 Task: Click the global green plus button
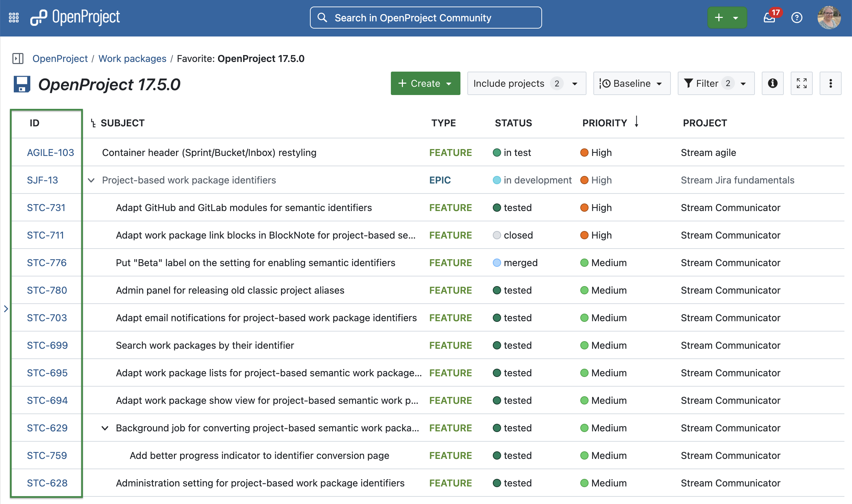(x=727, y=18)
